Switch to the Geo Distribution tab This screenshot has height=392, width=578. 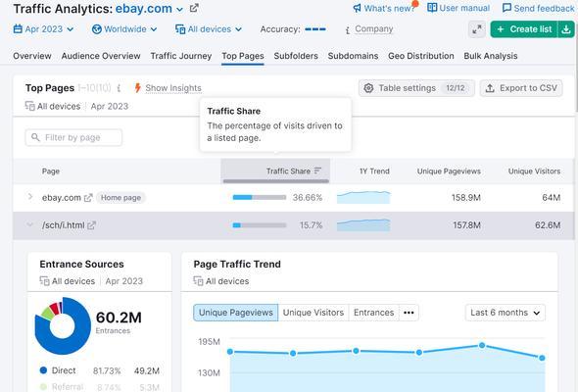click(421, 56)
